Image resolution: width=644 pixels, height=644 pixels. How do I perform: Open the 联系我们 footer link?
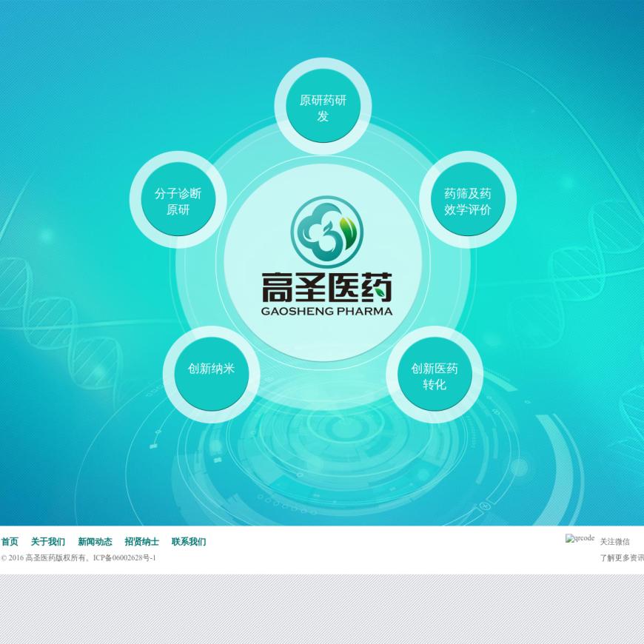189,542
